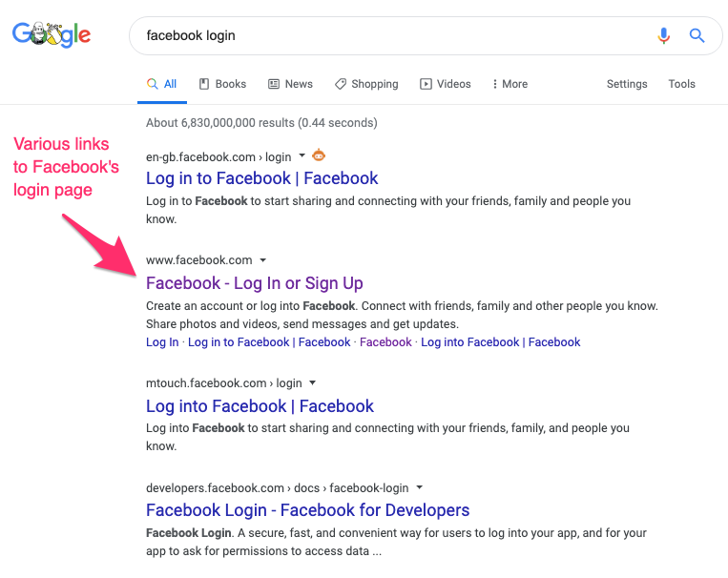The height and width of the screenshot is (578, 728).
Task: Click the developers.facebook.com › docs › facebook-login URL
Action: pos(278,488)
